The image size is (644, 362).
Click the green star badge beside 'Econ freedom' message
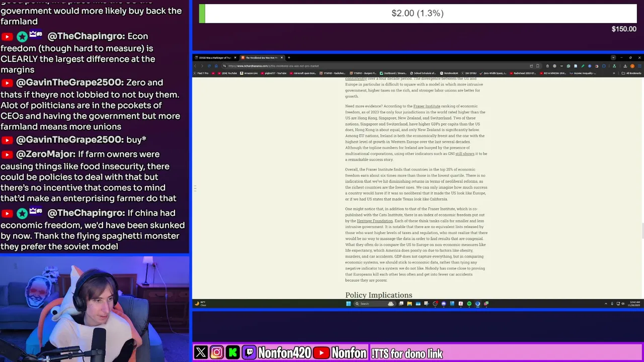point(22,37)
